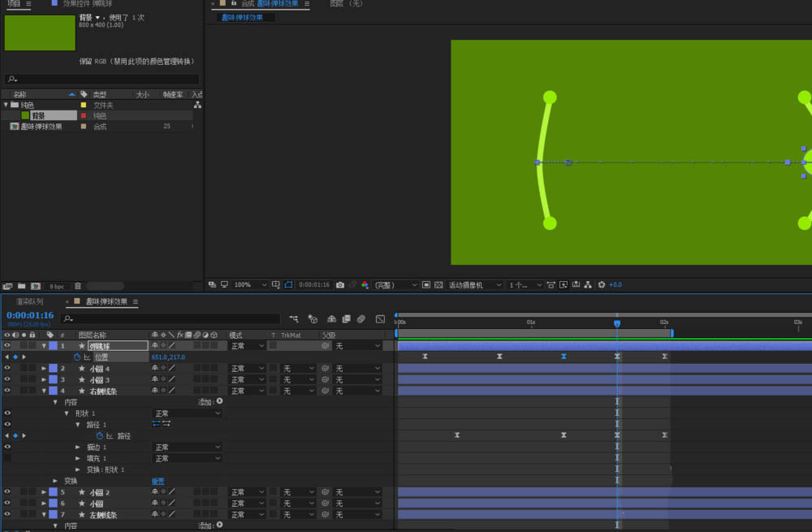
Task: Click the reset exposure icon
Action: tap(602, 285)
